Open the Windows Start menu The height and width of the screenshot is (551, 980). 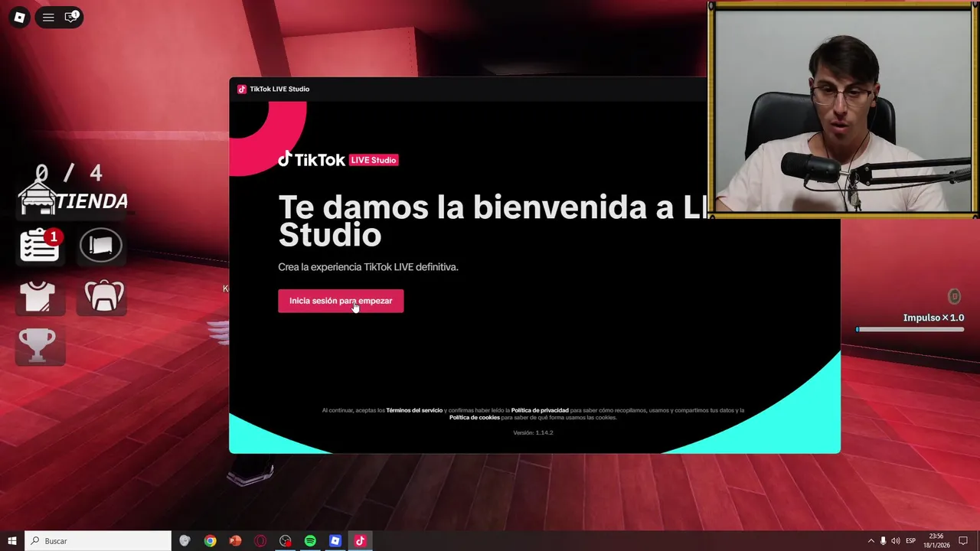click(x=12, y=541)
